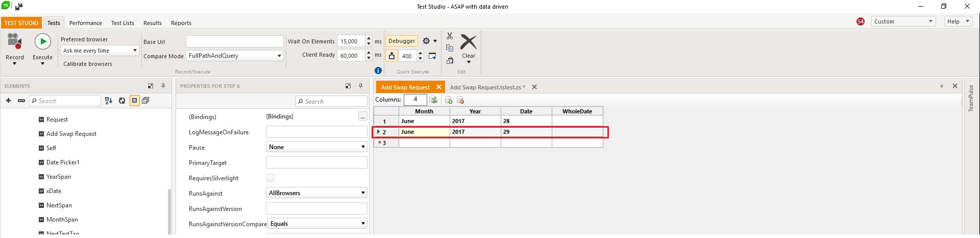Start a recording with the Record camera icon
This screenshot has height=238, width=980.
[14, 42]
